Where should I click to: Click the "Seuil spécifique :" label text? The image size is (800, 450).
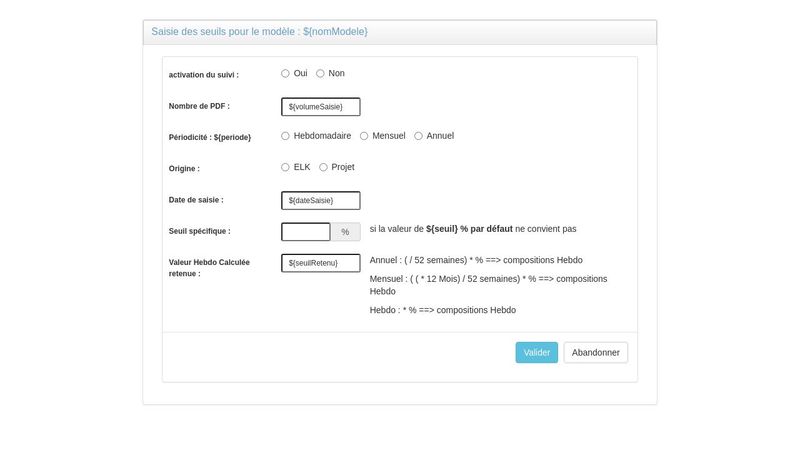[199, 231]
